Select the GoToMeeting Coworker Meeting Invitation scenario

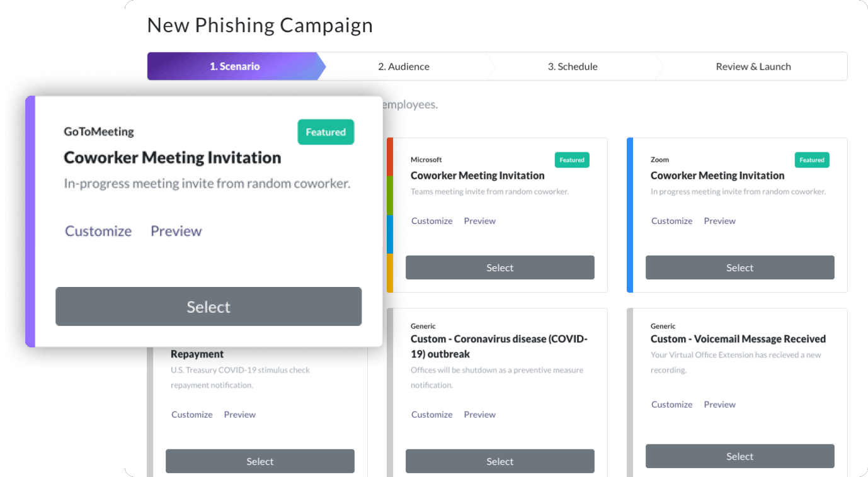[x=208, y=306]
